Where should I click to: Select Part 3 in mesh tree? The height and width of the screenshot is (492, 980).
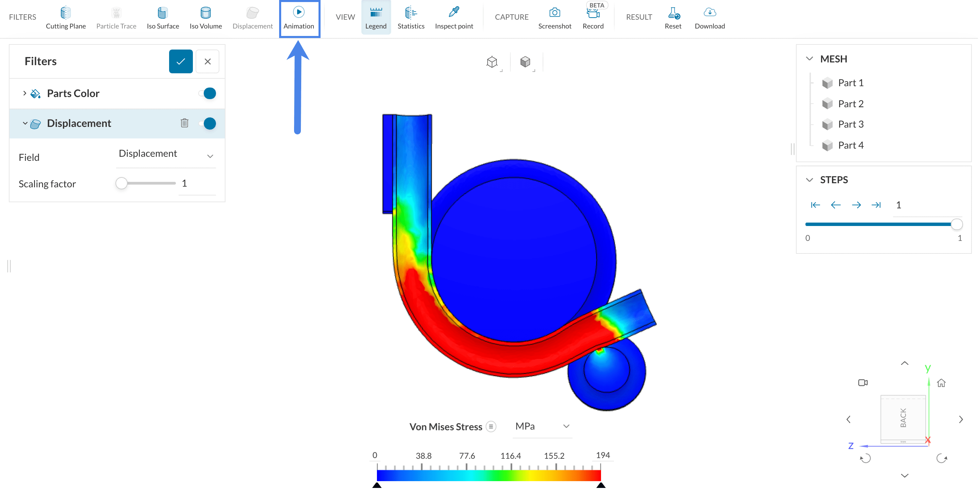click(850, 124)
